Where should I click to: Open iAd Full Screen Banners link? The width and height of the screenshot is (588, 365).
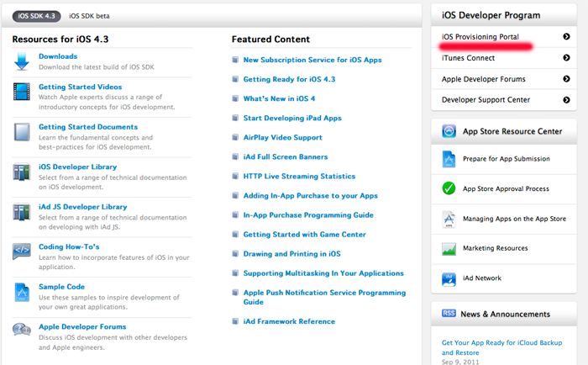click(286, 157)
